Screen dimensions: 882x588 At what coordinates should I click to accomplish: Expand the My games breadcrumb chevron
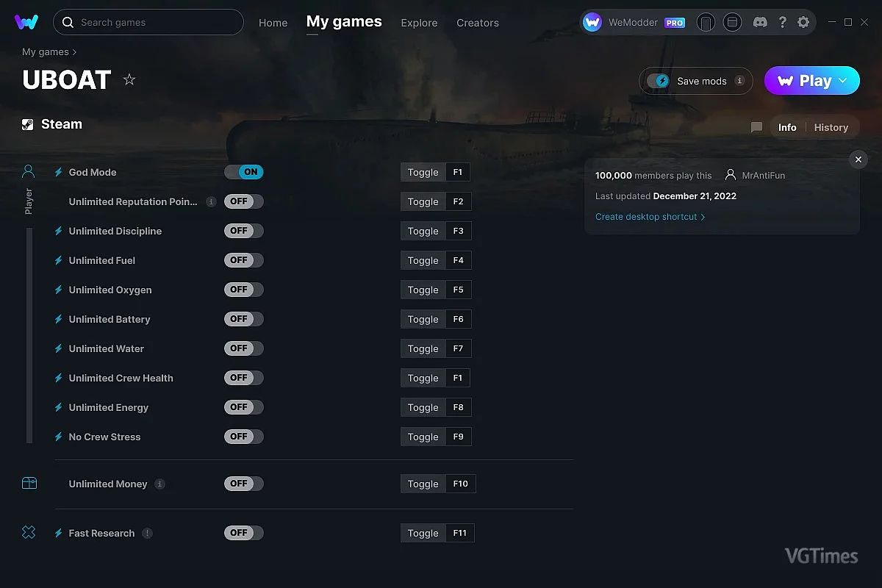(x=74, y=52)
